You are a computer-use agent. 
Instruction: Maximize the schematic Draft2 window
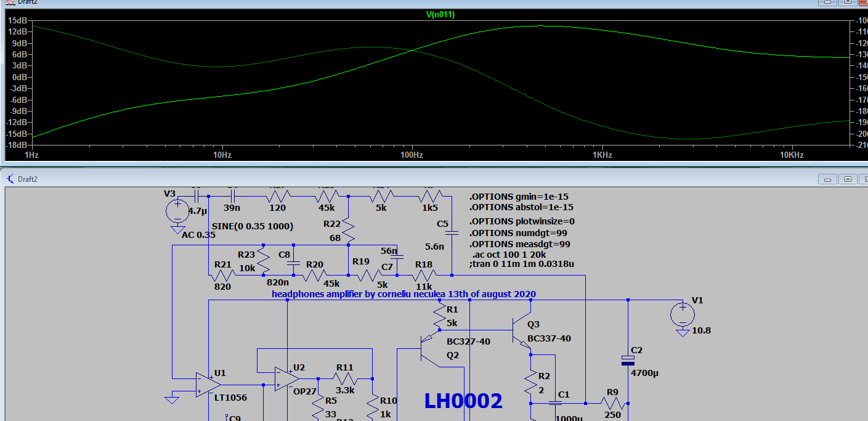[x=848, y=179]
